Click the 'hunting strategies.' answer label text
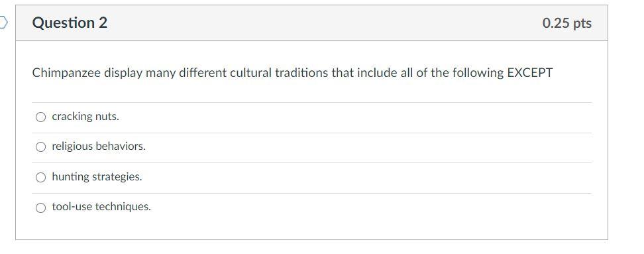 coord(97,177)
